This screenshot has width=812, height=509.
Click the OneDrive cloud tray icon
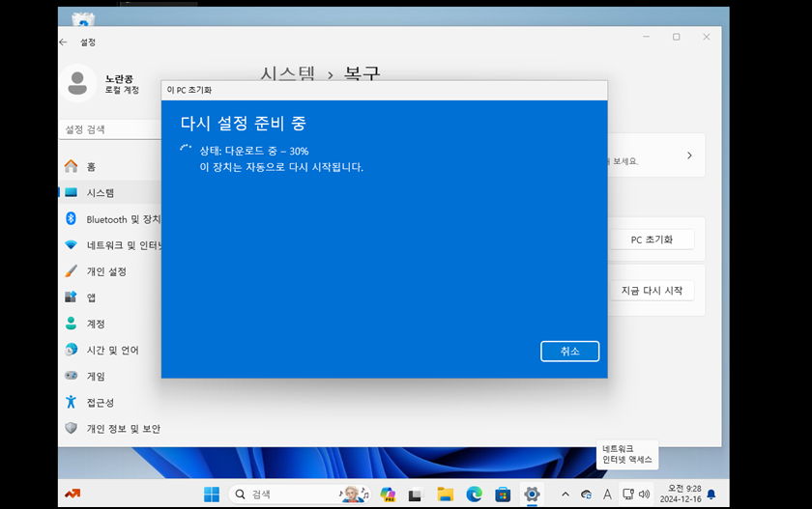pos(586,495)
